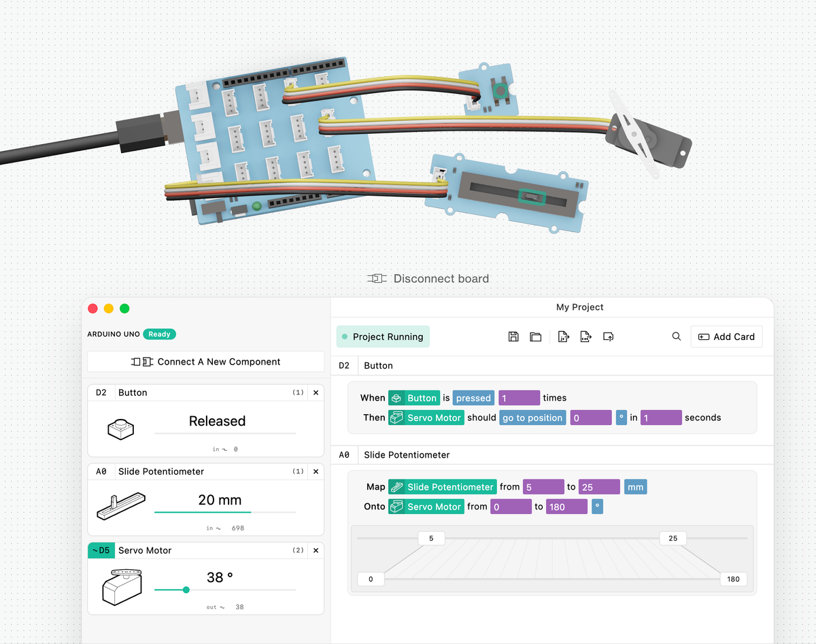Click the 'My Project' window title
This screenshot has height=644, width=816.
point(580,307)
